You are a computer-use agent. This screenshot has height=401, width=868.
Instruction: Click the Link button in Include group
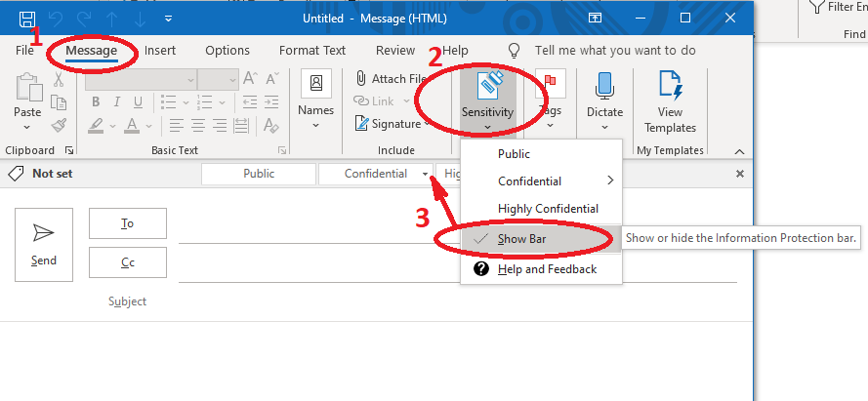pos(382,101)
